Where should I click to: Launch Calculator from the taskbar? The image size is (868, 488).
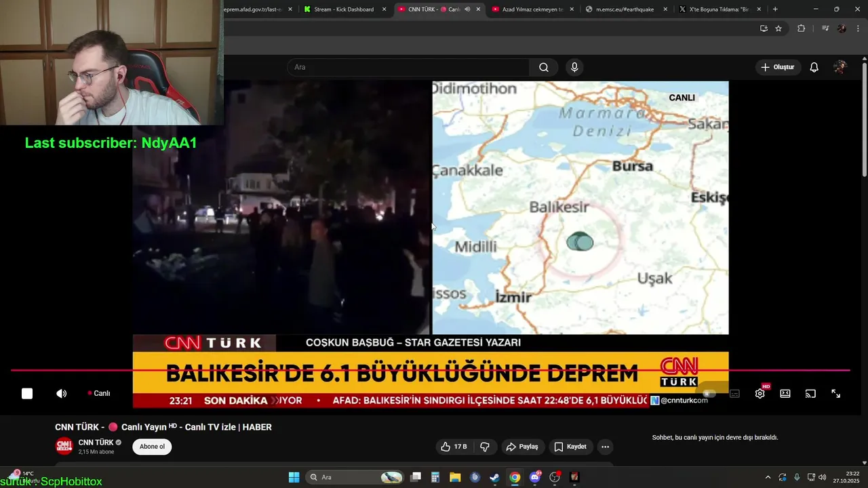pyautogui.click(x=435, y=477)
